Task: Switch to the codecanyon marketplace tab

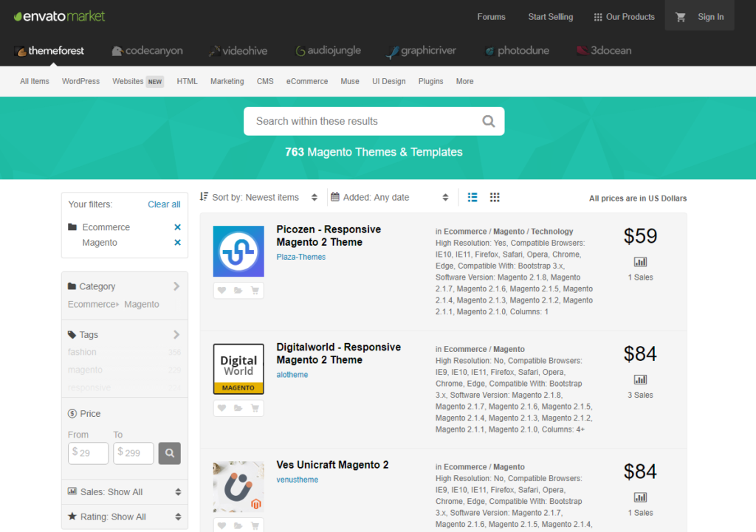Action: coord(147,51)
